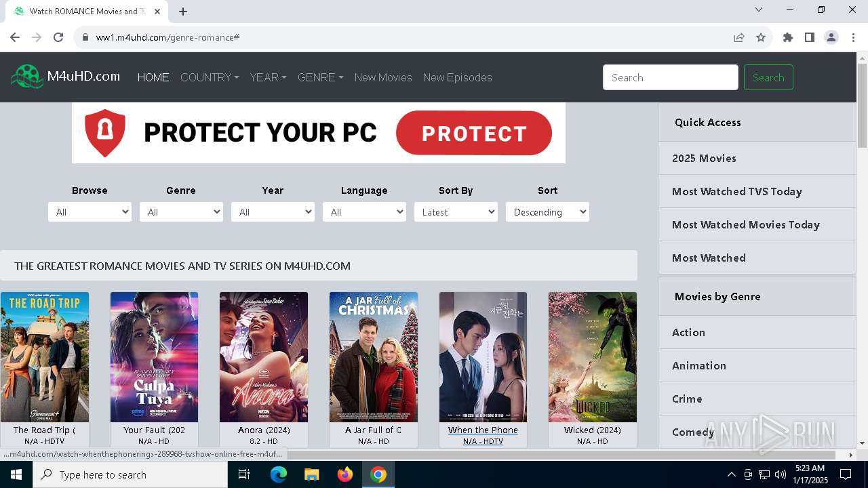The height and width of the screenshot is (488, 868).
Task: Click the M4uHD.com film reel logo
Action: (27, 77)
